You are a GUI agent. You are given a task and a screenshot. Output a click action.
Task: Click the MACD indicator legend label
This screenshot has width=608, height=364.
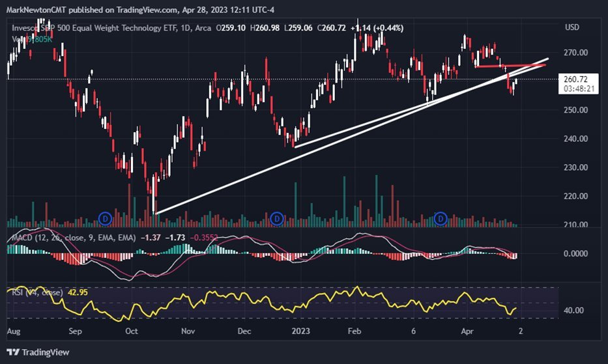click(x=74, y=238)
